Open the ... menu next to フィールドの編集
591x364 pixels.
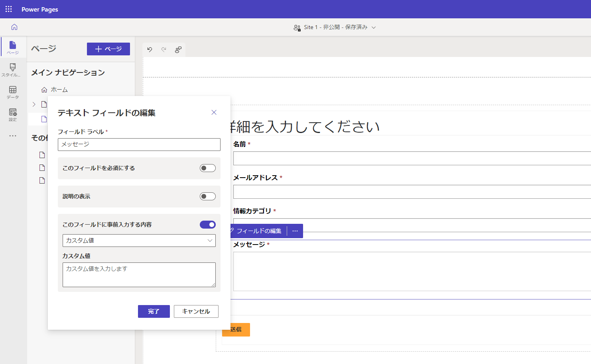coord(295,231)
